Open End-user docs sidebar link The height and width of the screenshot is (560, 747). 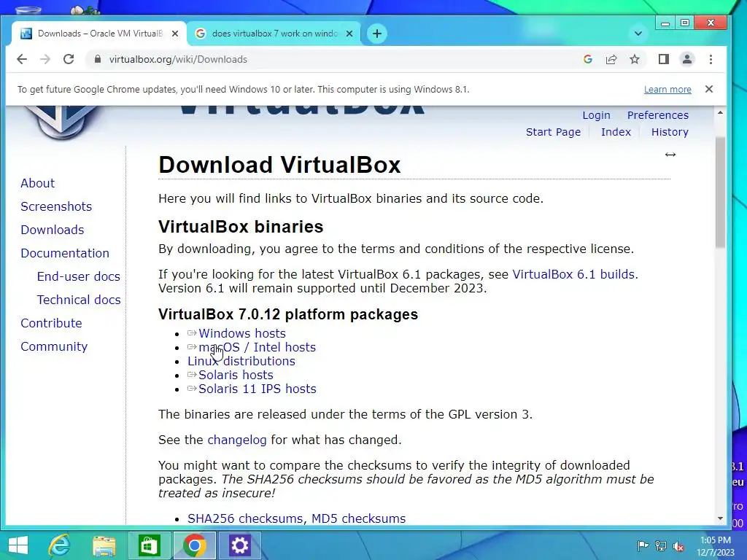click(79, 276)
